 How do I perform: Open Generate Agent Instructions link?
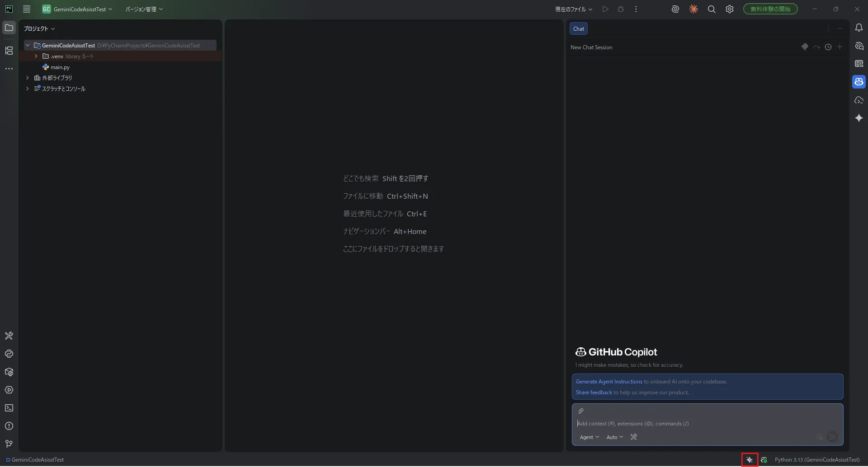[x=609, y=382]
